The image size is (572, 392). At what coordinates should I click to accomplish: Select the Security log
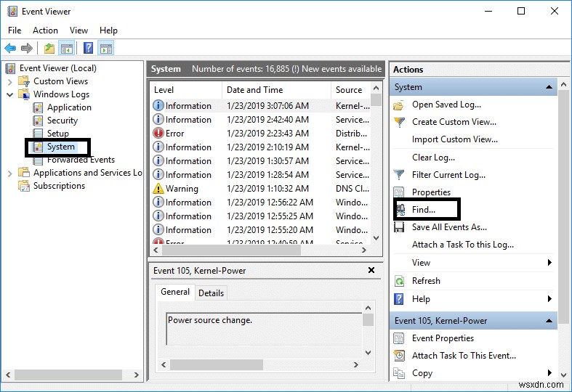point(63,121)
